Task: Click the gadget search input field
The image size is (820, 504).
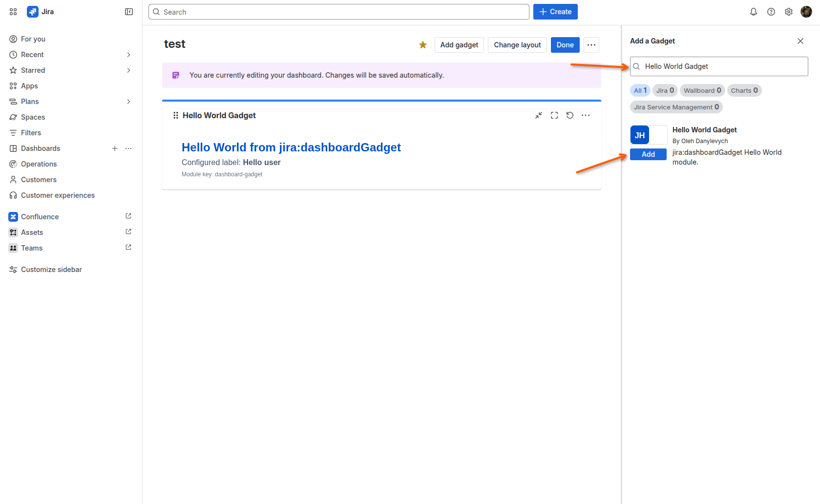Action: tap(719, 66)
